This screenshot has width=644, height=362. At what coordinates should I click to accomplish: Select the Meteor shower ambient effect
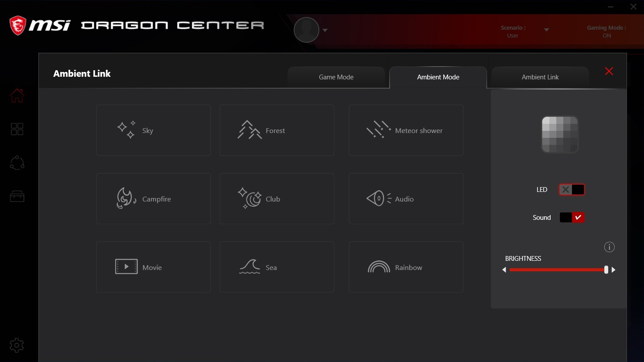[x=406, y=130]
